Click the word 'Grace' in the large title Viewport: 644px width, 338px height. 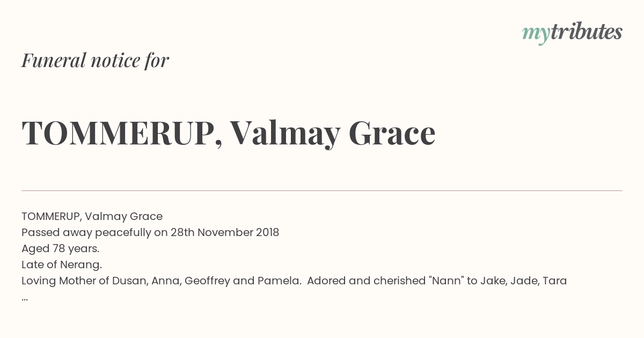[x=392, y=133]
